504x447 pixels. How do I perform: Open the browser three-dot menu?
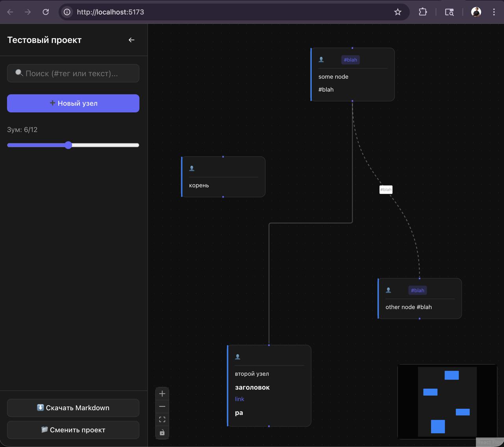click(x=494, y=12)
